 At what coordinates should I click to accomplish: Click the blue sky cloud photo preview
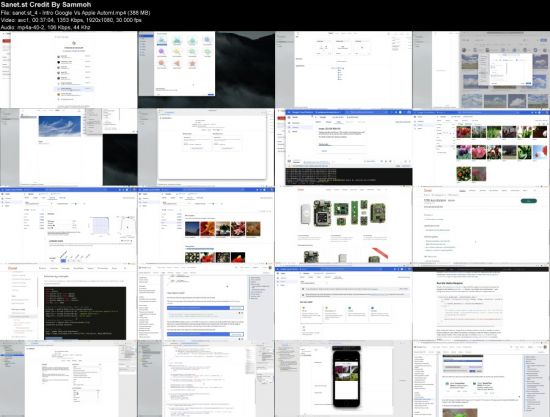click(60, 126)
